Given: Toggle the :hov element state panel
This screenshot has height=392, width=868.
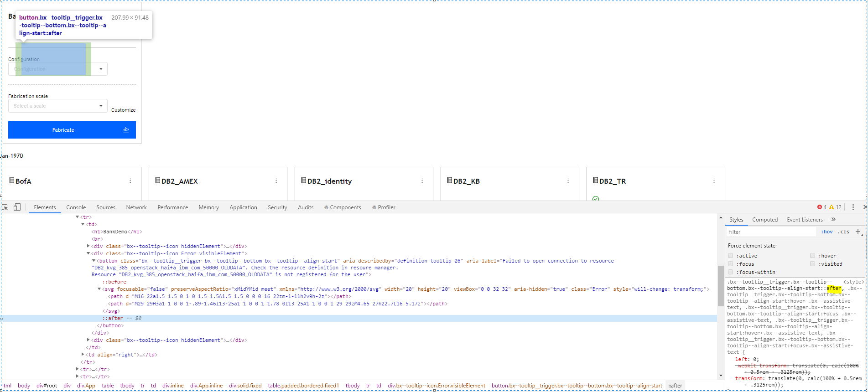Looking at the screenshot, I should point(827,232).
